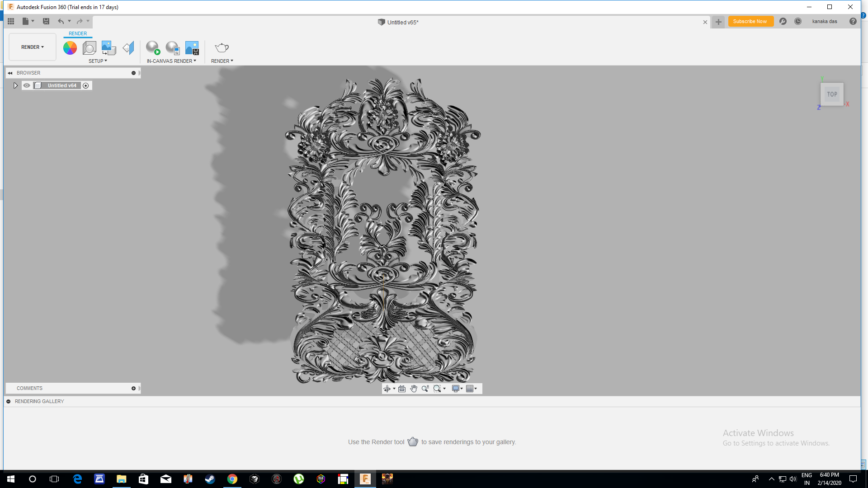Start an in-canvas render with the play icon

point(153,47)
